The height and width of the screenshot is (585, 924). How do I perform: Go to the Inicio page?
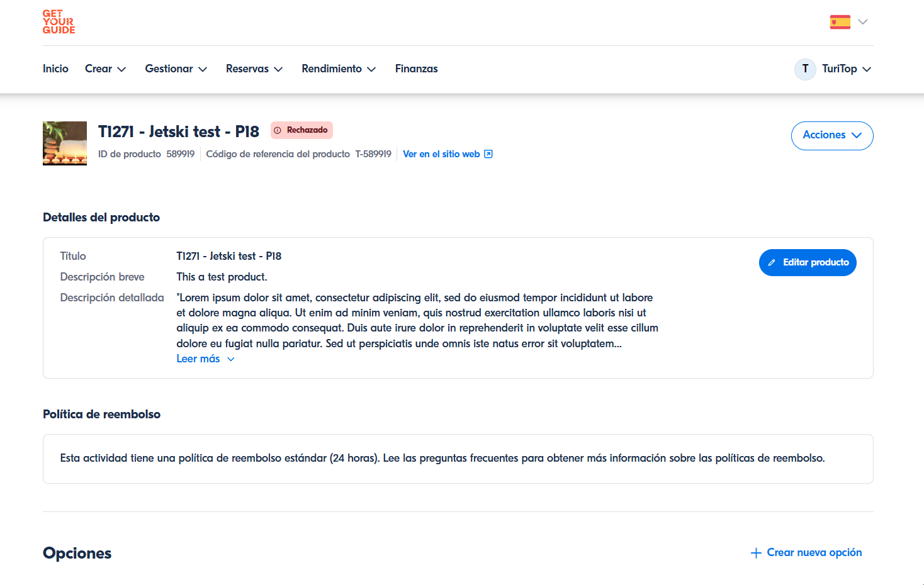pyautogui.click(x=55, y=69)
